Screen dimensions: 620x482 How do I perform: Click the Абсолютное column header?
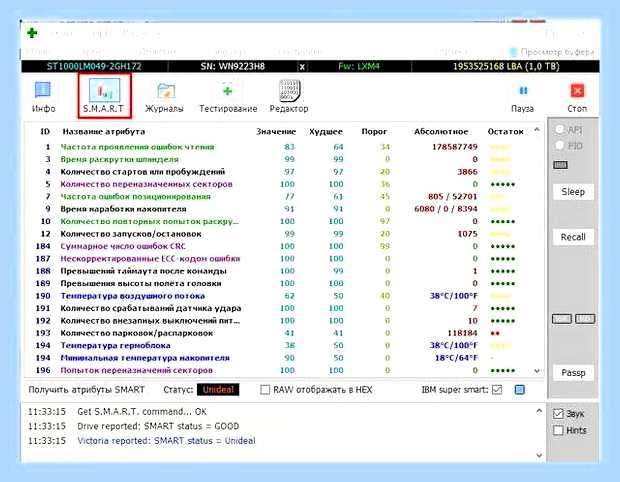[x=441, y=132]
